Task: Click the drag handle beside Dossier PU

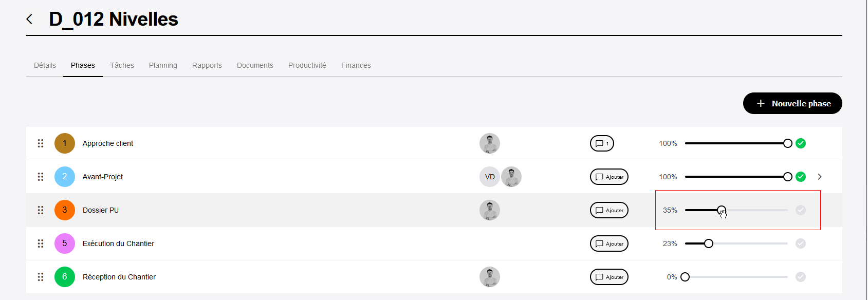Action: point(41,210)
